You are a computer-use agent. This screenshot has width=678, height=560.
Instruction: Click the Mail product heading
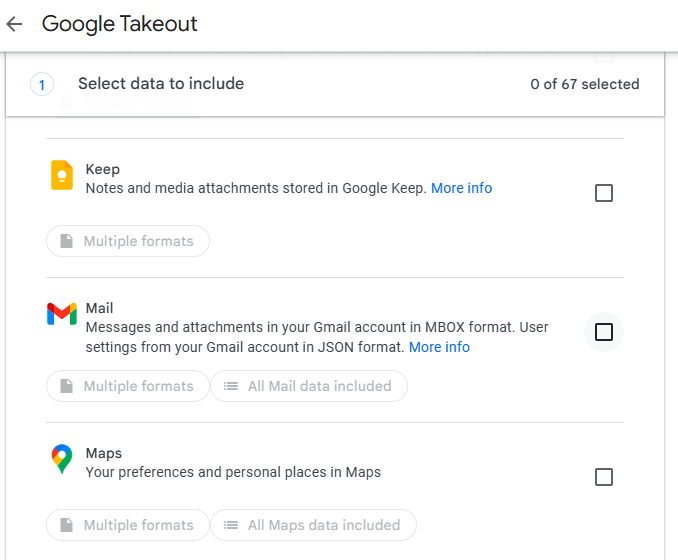point(100,309)
